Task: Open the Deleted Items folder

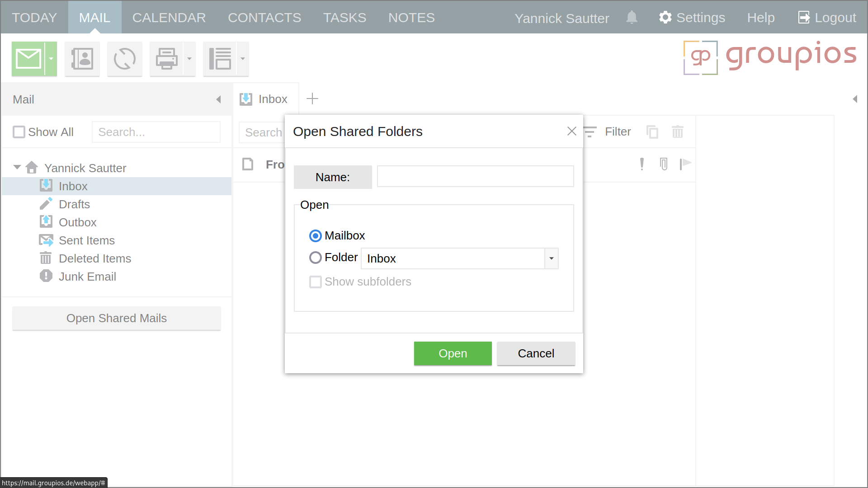Action: (x=95, y=258)
